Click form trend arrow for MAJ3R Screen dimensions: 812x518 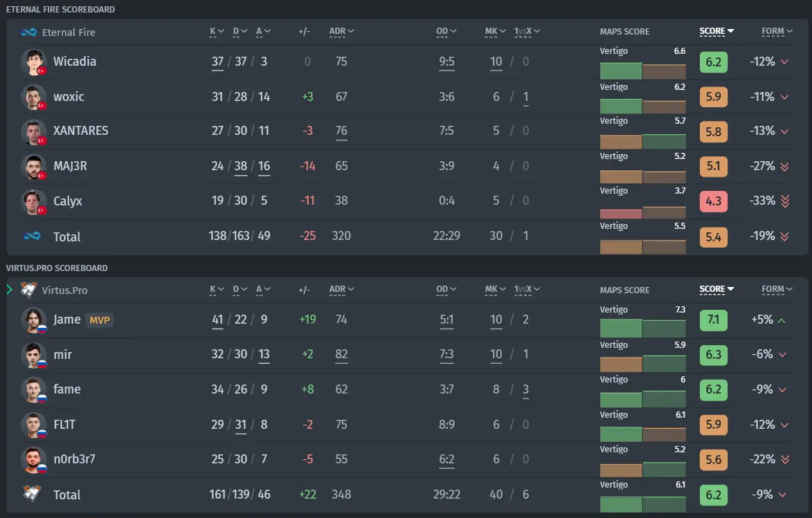point(784,166)
